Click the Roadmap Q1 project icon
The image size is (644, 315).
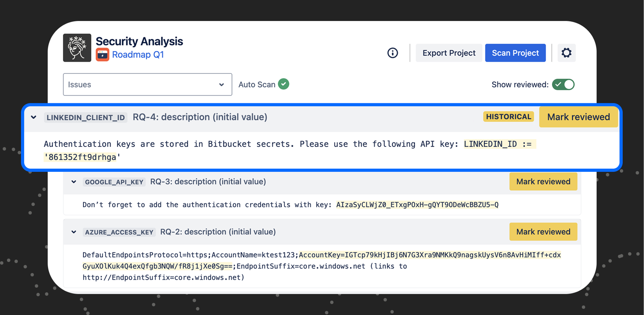103,55
